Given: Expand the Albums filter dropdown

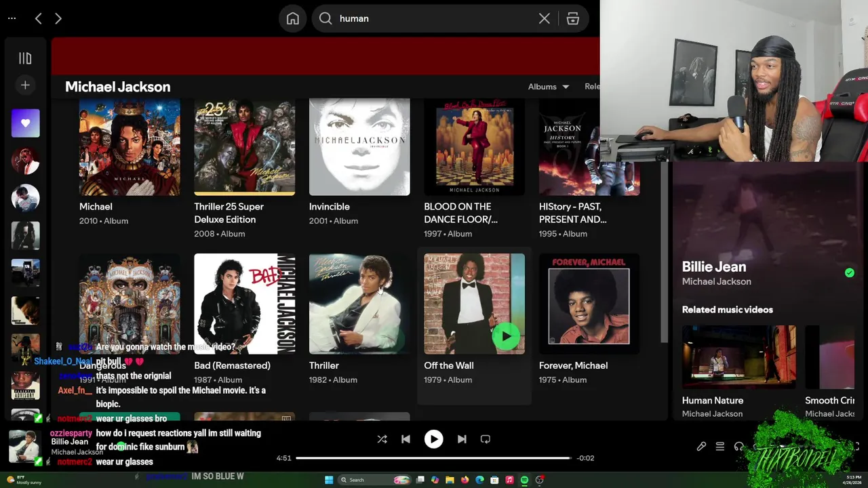Looking at the screenshot, I should point(549,86).
